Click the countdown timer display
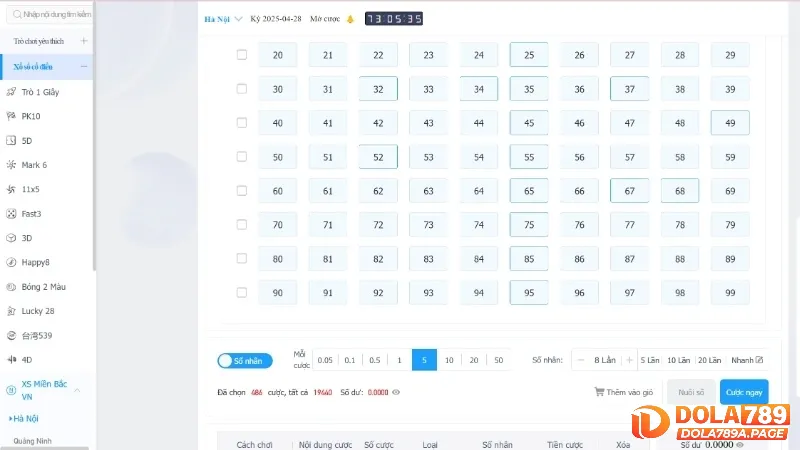Viewport: 800px width, 450px height. 394,19
